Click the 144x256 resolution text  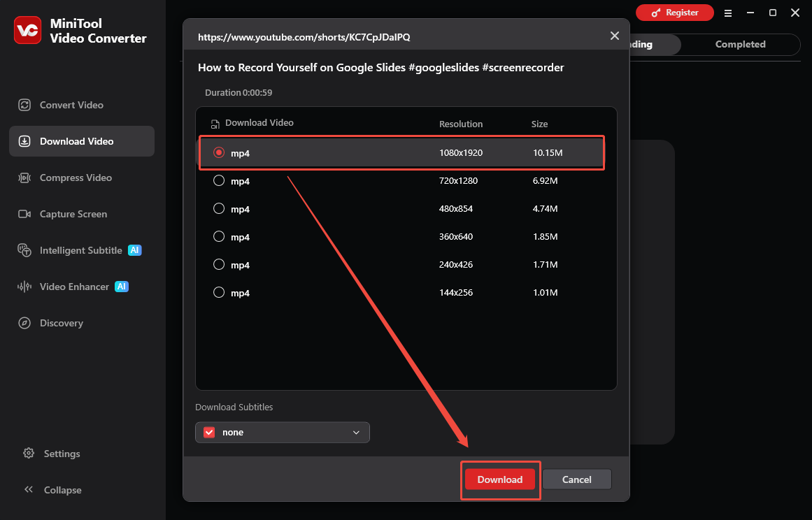[x=456, y=292]
